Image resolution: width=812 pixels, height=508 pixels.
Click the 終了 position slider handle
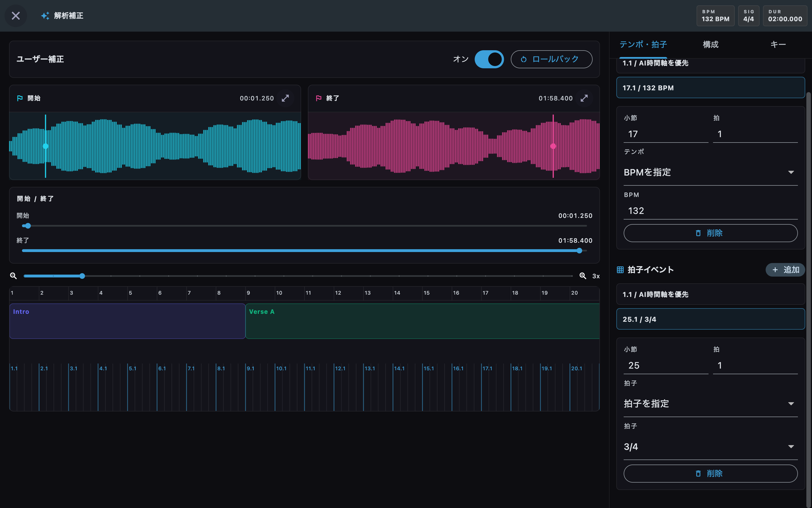click(x=579, y=251)
